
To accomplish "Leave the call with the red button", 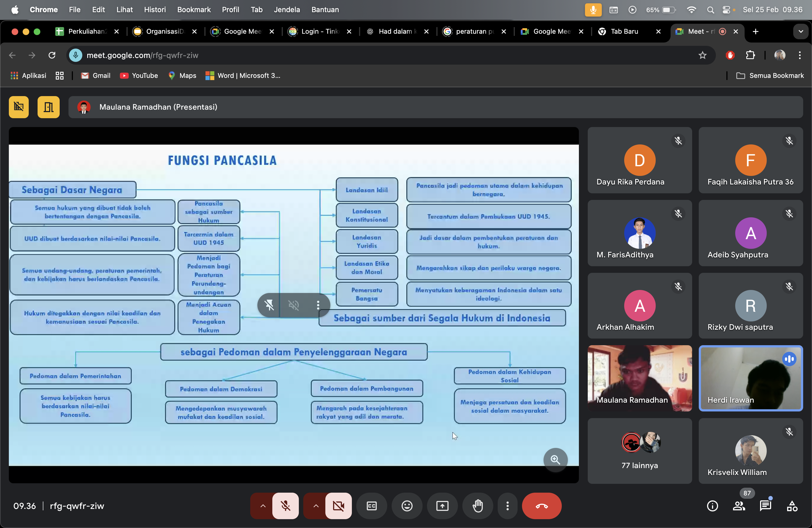I will click(x=541, y=505).
